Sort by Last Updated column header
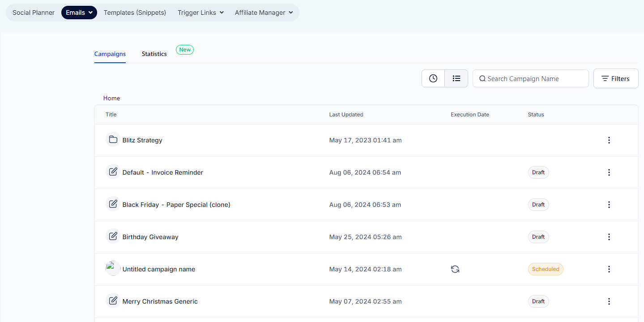 346,115
